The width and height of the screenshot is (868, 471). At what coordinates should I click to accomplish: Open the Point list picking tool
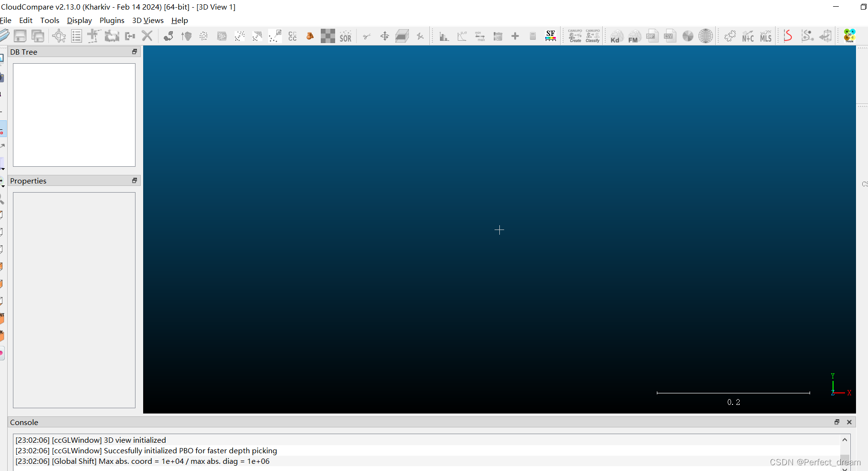click(x=77, y=36)
